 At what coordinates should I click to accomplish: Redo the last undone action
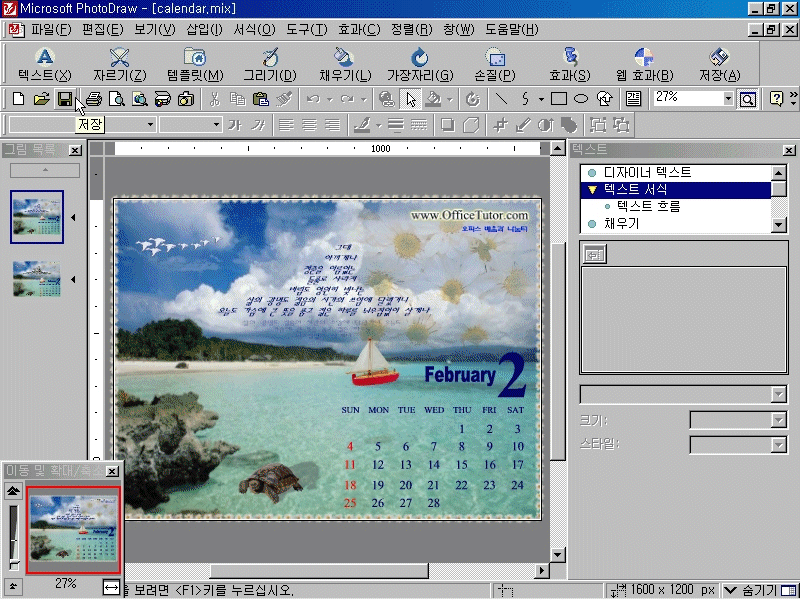click(347, 98)
